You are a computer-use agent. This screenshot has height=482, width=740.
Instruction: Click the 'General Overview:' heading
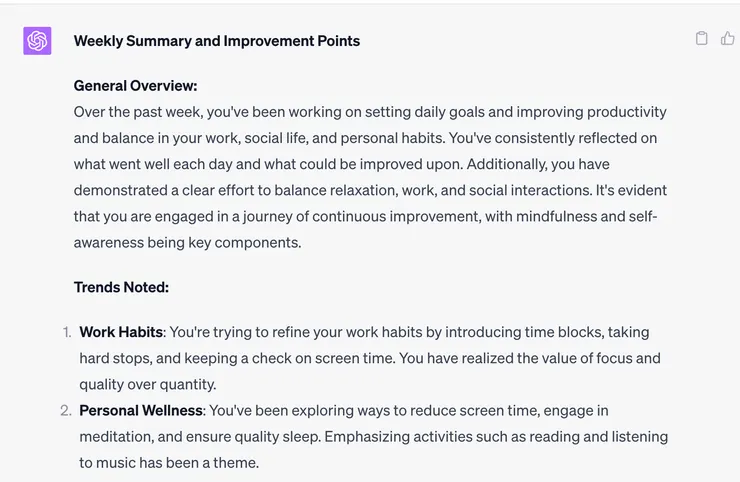[135, 86]
